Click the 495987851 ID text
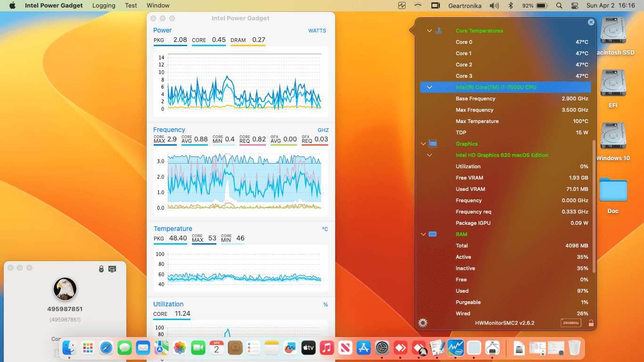 click(x=65, y=309)
